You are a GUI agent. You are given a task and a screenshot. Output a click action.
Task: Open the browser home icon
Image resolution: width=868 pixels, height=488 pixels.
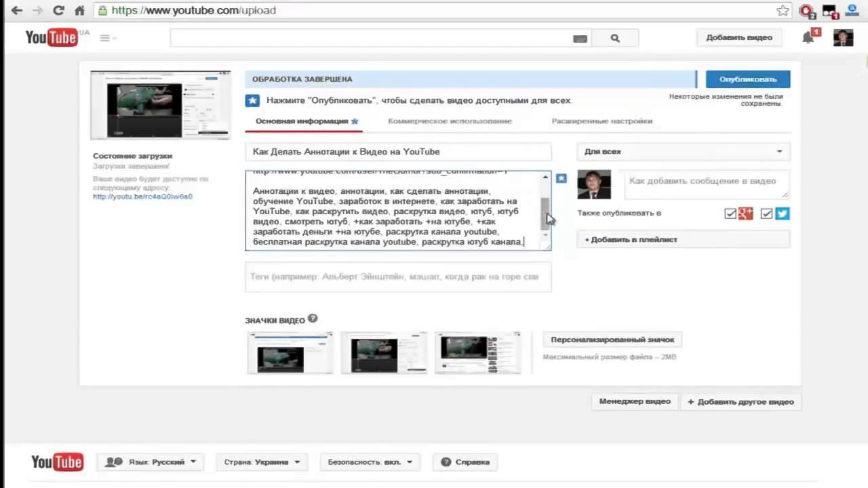[79, 10]
